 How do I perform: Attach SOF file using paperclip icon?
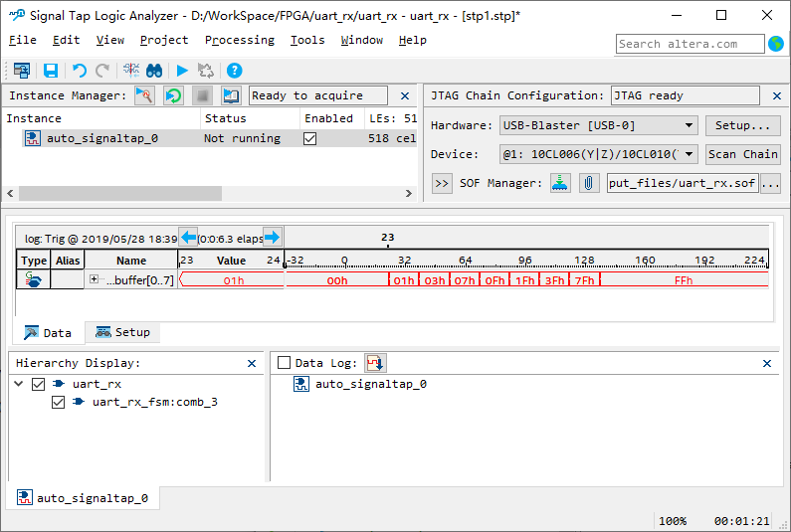tap(589, 183)
